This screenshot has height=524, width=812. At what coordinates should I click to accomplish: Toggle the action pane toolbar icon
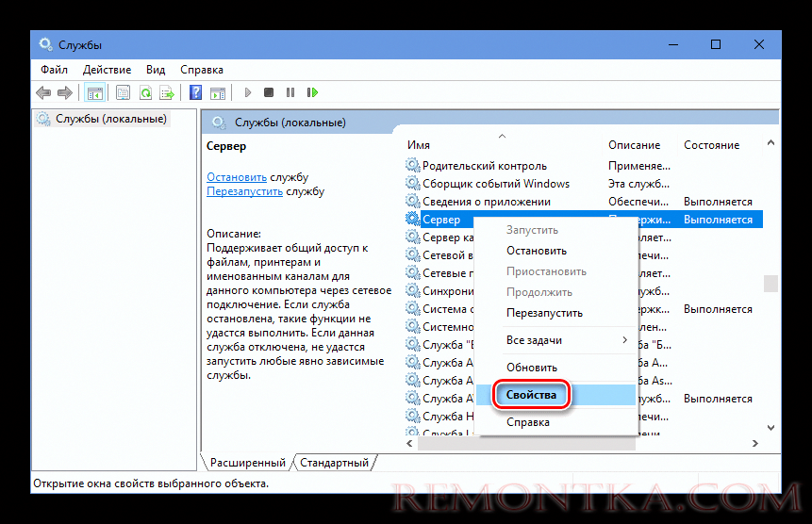point(218,93)
